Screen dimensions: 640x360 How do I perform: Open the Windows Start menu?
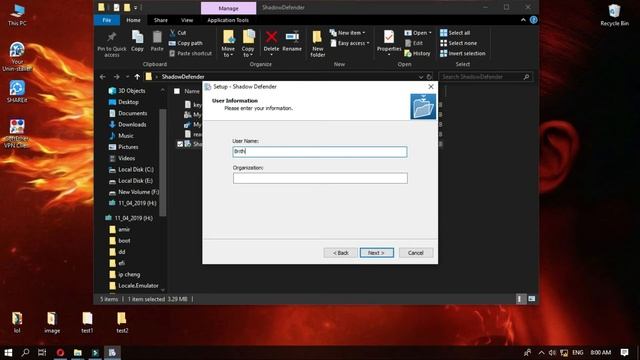coord(8,352)
